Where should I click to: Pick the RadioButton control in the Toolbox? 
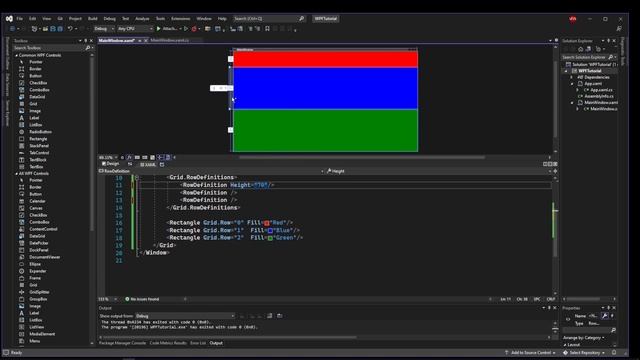(x=40, y=132)
